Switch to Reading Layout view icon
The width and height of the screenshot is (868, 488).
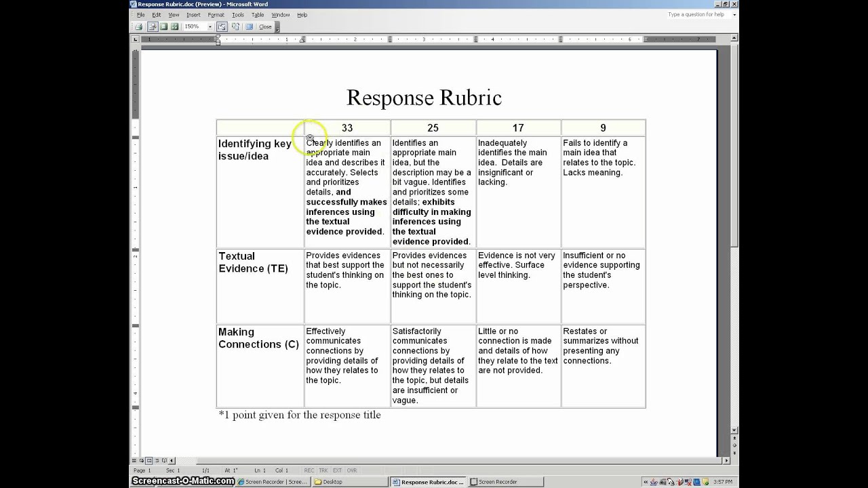click(163, 461)
